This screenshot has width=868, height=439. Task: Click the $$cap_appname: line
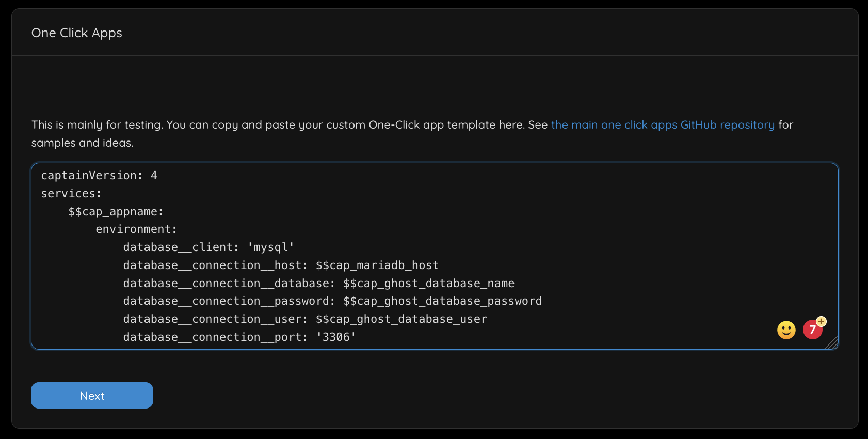pos(116,212)
